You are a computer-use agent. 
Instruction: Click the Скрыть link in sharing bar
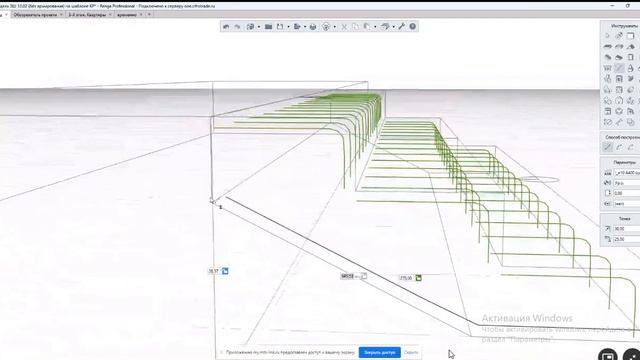tap(411, 352)
